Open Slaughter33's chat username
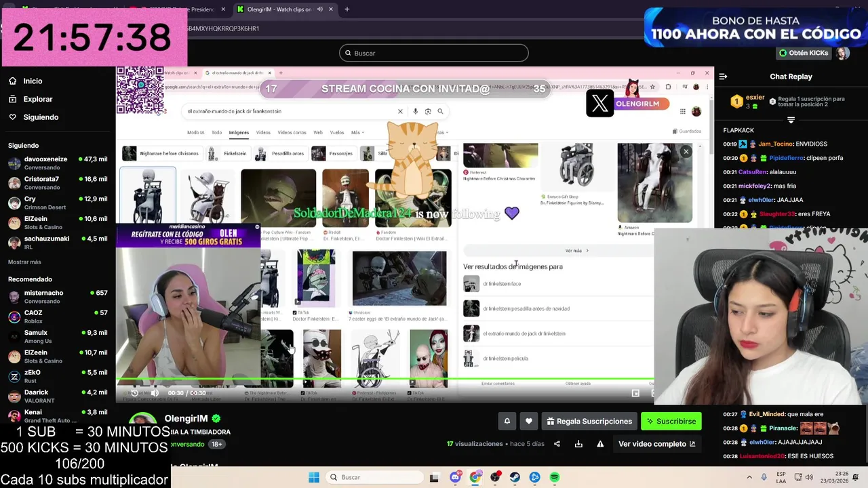This screenshot has height=488, width=868. pyautogui.click(x=777, y=214)
